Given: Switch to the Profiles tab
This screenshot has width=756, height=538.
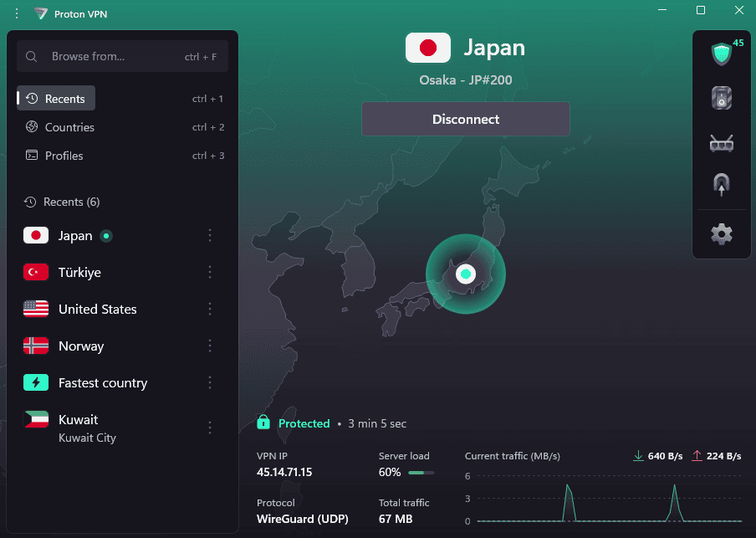Looking at the screenshot, I should tap(64, 156).
